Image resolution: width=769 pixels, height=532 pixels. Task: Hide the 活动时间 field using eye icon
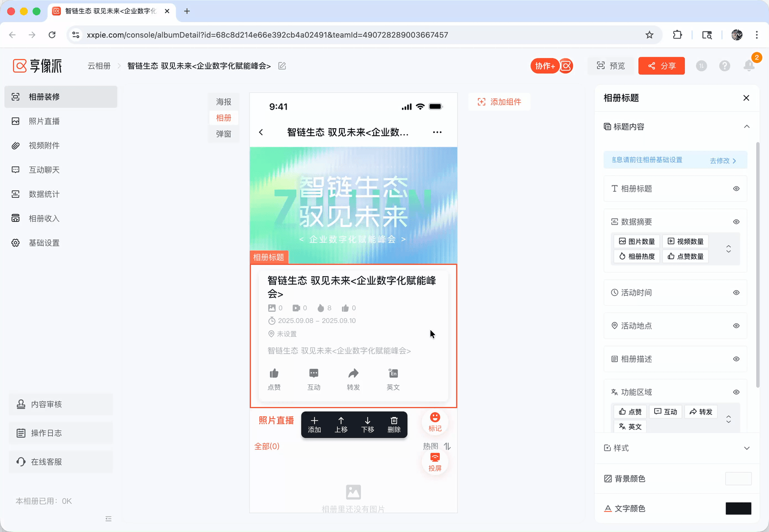(736, 293)
